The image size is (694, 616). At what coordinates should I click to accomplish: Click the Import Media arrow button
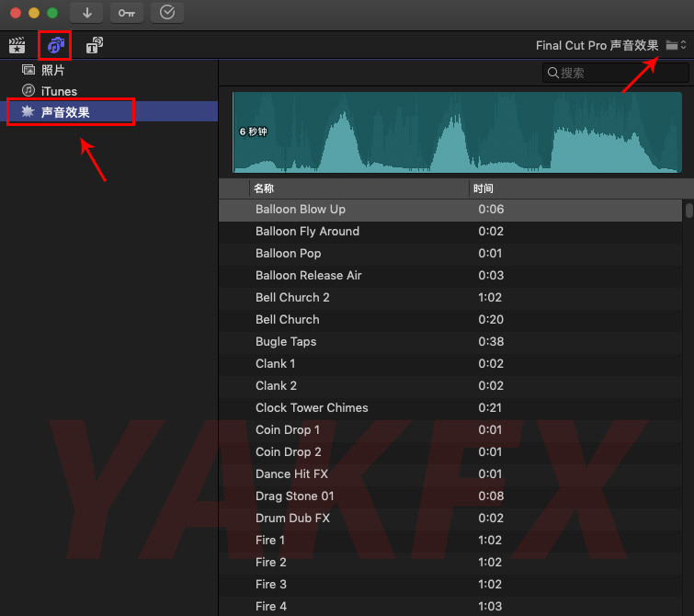point(86,13)
